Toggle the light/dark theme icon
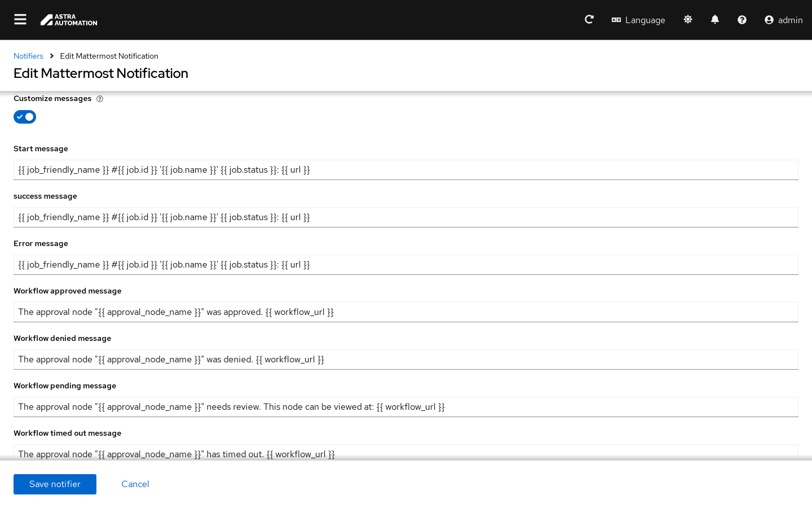Viewport: 812px width, 508px height. 688,20
